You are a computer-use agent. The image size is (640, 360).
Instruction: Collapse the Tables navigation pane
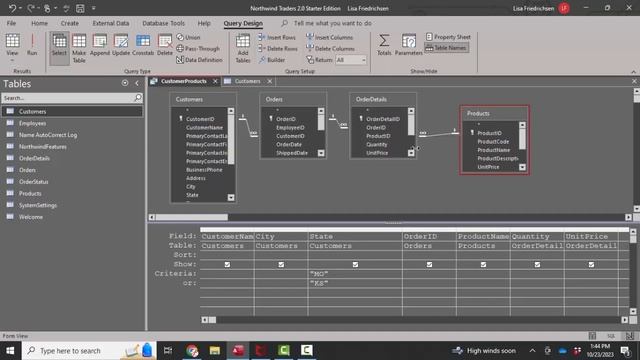tap(137, 83)
